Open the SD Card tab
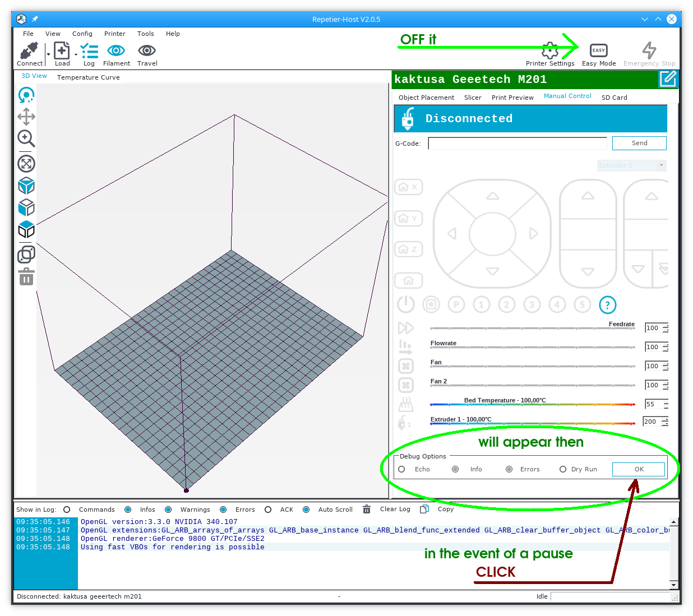This screenshot has width=693, height=616. (615, 98)
